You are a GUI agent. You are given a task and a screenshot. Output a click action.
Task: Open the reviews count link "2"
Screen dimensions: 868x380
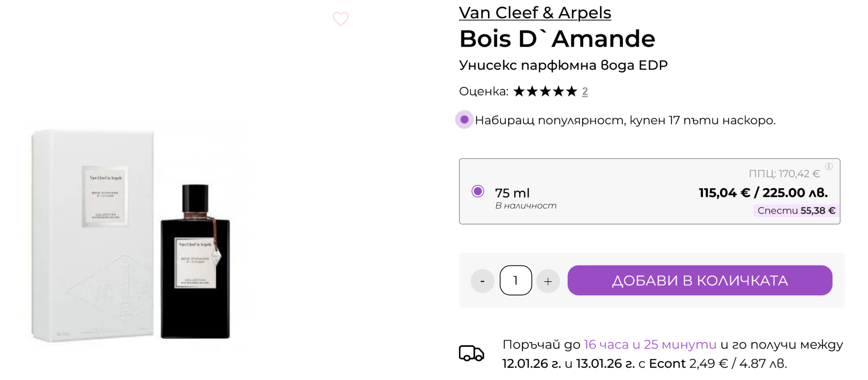pyautogui.click(x=585, y=92)
